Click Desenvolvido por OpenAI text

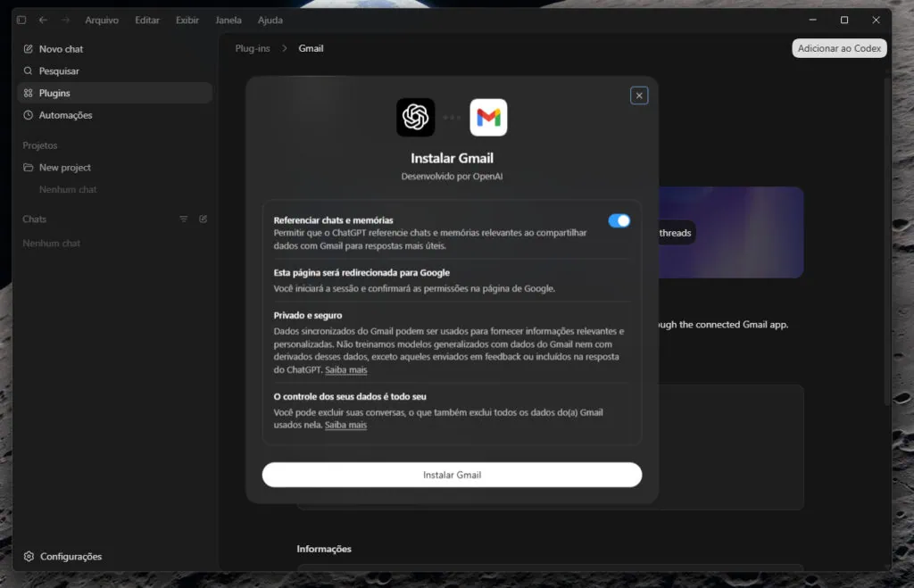coord(452,176)
